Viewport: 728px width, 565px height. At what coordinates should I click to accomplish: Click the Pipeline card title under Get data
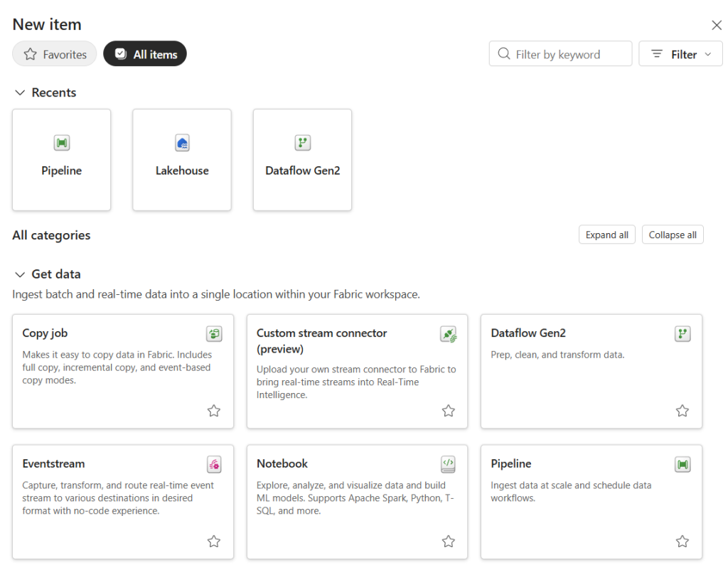(510, 463)
